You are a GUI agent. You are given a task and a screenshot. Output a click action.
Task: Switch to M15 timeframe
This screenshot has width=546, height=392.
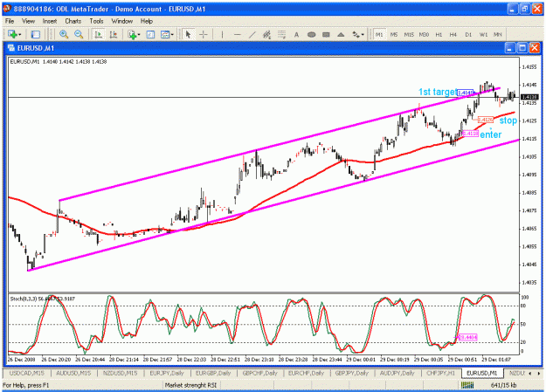tap(409, 34)
